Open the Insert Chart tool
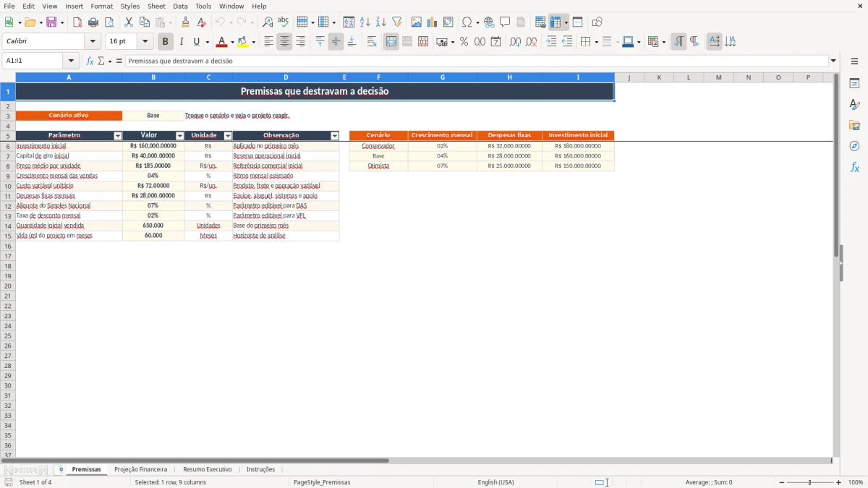Screen dimensions: 868x488 click(432, 22)
